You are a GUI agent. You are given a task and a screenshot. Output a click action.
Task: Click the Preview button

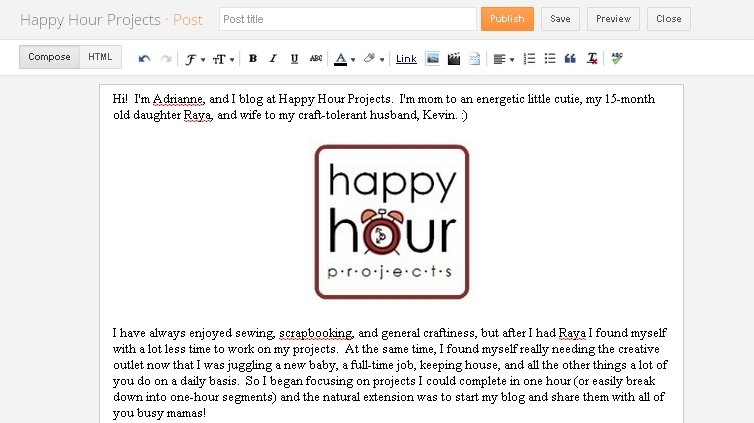(x=613, y=19)
